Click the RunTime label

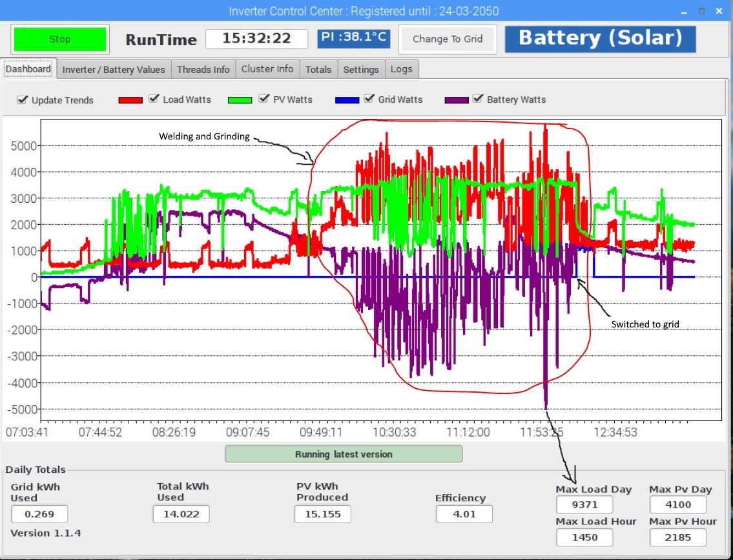161,40
